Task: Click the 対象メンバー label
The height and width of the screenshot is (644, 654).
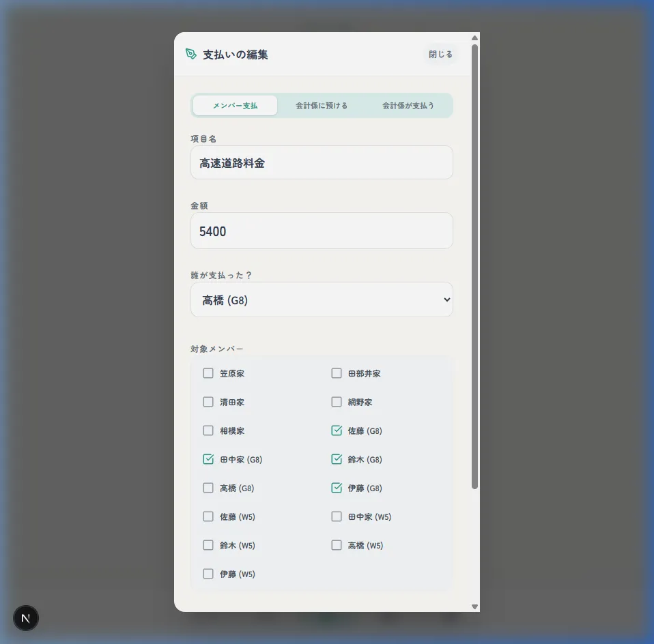Action: tap(217, 349)
